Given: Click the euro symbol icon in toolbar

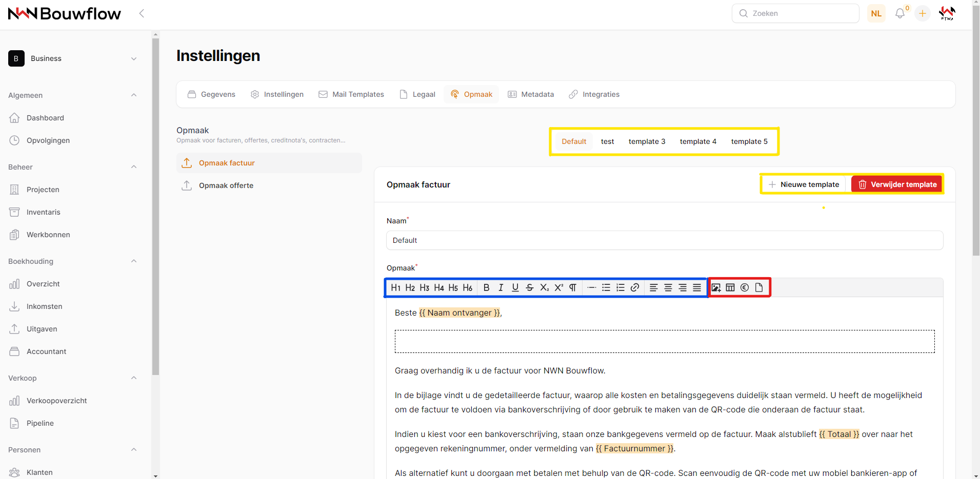Looking at the screenshot, I should tap(745, 287).
